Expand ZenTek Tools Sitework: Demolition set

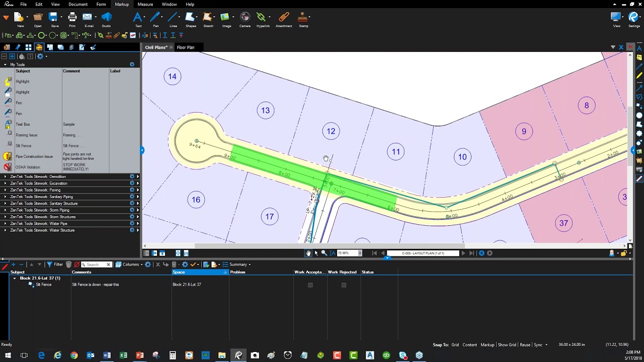coord(5,176)
